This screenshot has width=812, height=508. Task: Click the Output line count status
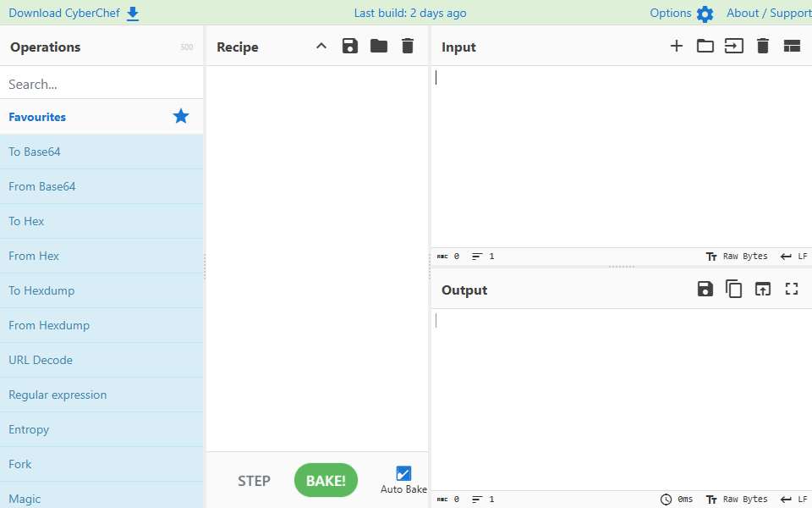click(483, 500)
